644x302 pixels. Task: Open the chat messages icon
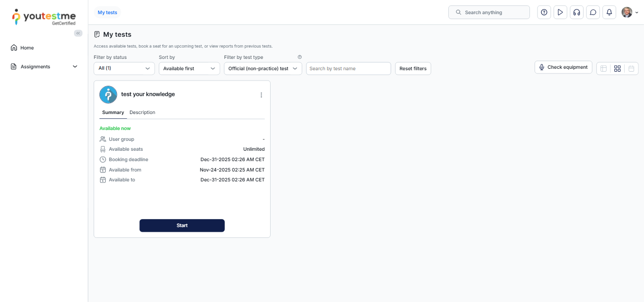593,12
